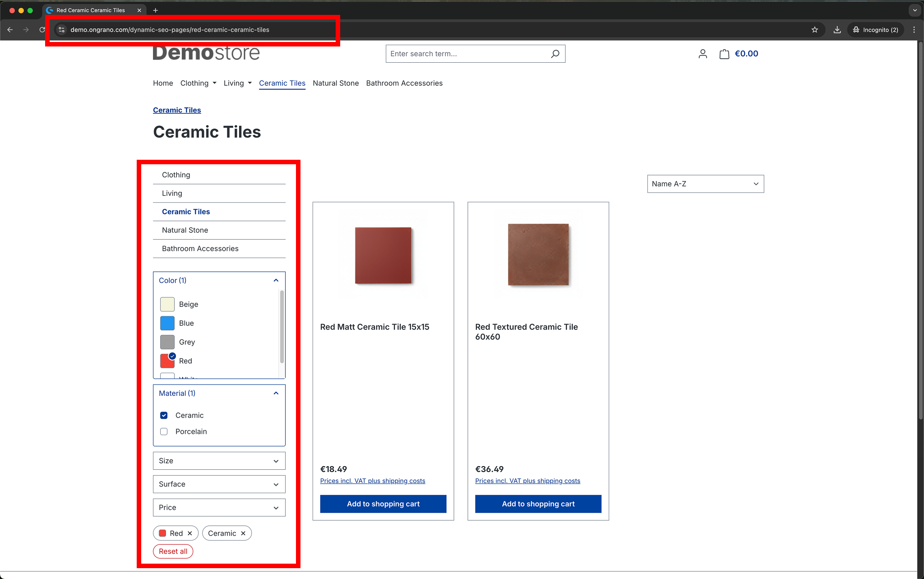Open the browser downloads icon

[837, 30]
